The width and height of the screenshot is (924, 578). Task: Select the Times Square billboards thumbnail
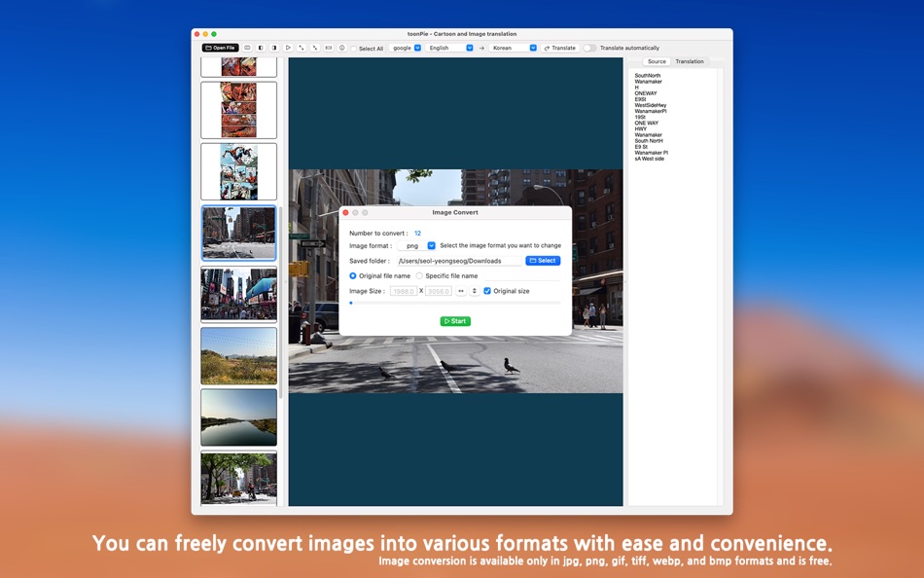click(238, 294)
